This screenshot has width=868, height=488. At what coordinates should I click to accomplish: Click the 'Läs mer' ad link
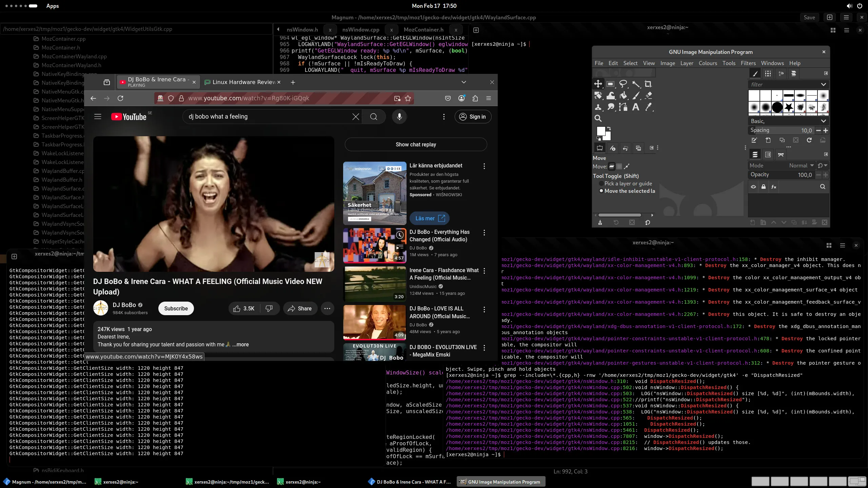(x=430, y=218)
